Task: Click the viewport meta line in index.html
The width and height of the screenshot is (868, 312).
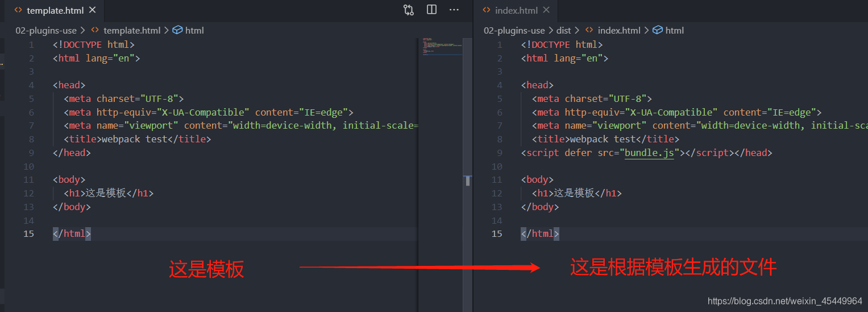Action: point(700,125)
